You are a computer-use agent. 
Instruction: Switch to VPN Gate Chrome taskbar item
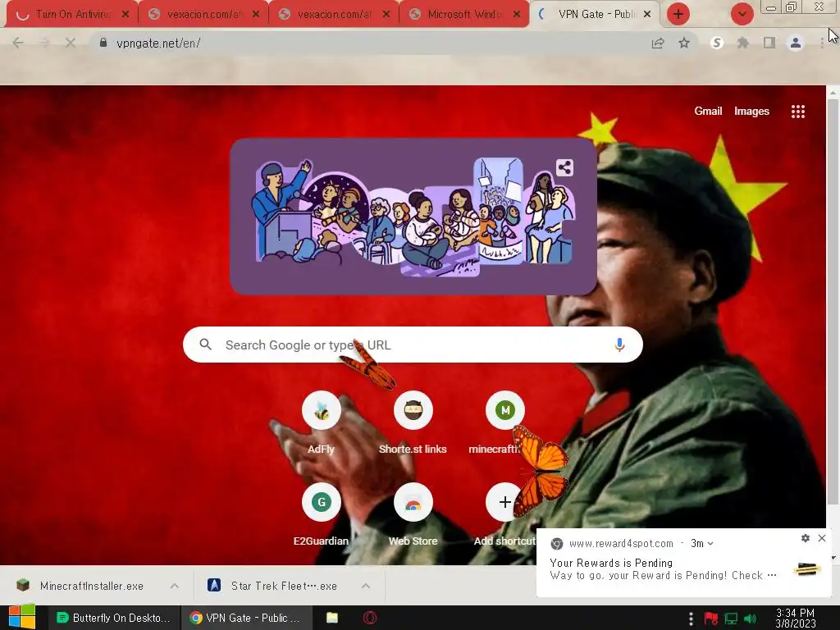click(245, 618)
